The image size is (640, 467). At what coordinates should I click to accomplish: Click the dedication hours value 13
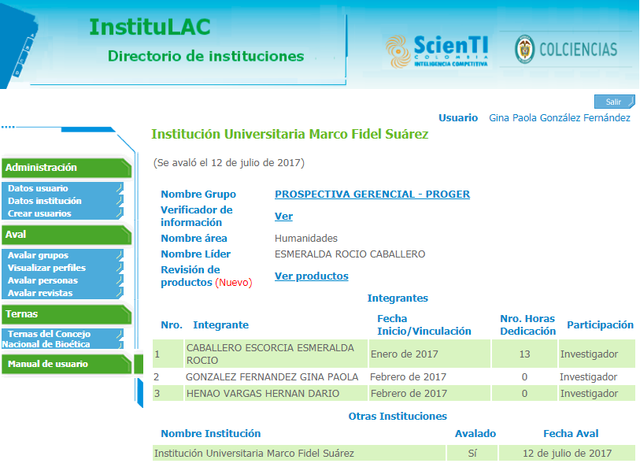point(524,354)
